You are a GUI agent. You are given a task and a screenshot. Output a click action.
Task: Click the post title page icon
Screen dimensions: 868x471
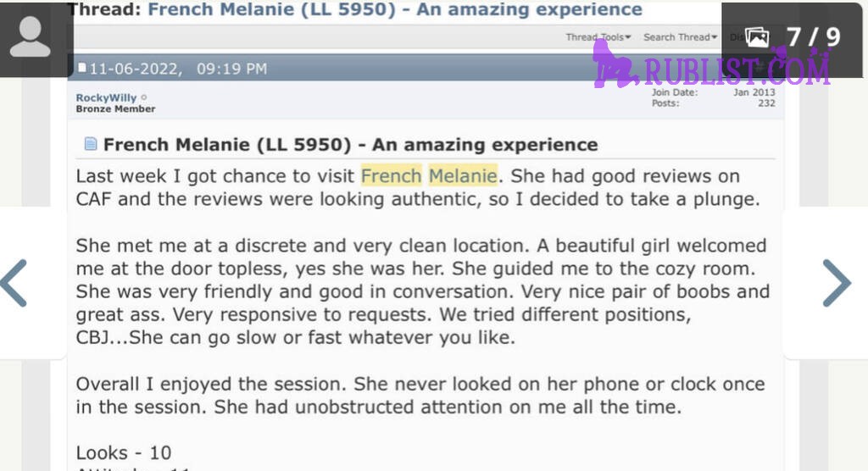[x=90, y=145]
